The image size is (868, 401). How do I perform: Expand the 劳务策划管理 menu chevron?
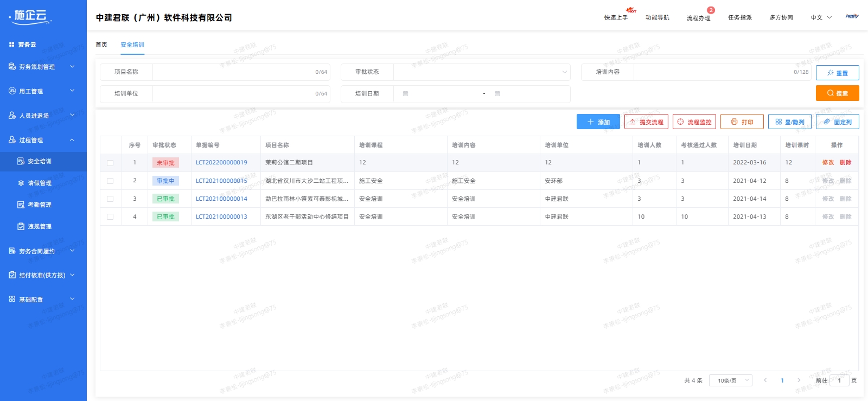[x=72, y=66]
